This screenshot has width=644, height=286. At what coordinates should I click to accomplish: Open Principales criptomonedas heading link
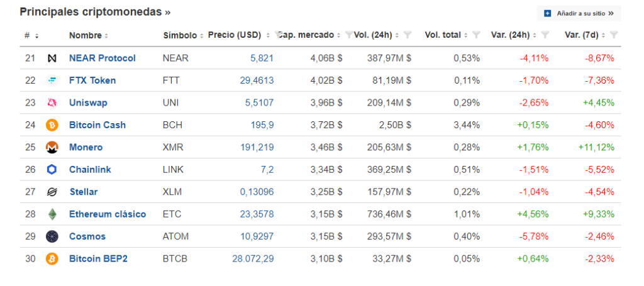(x=95, y=12)
